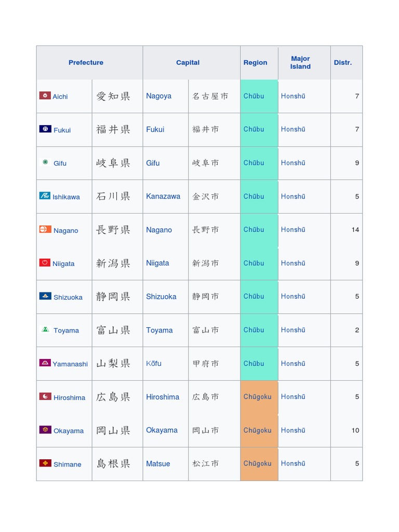Select district count 10 in Okayama row
Viewport: 399px width, 532px height.
[355, 430]
